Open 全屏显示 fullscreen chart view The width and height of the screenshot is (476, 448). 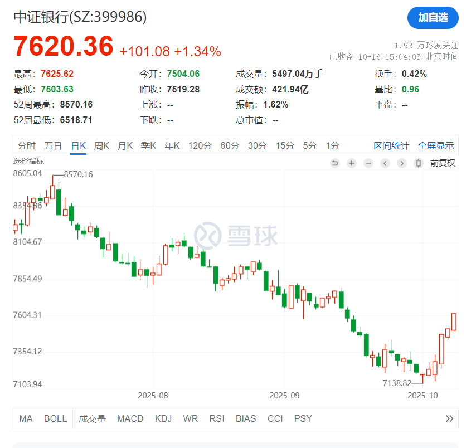point(436,145)
